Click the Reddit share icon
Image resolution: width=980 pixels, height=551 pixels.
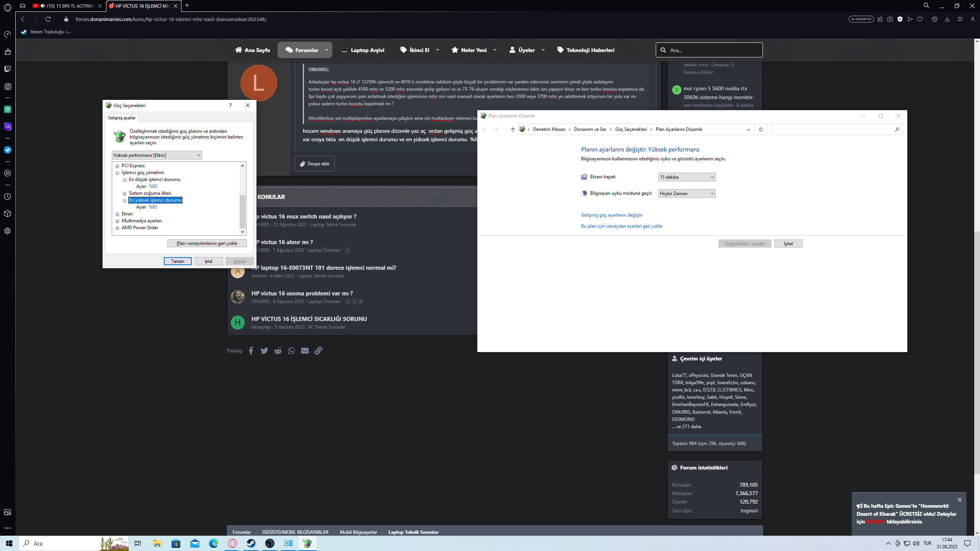(278, 350)
